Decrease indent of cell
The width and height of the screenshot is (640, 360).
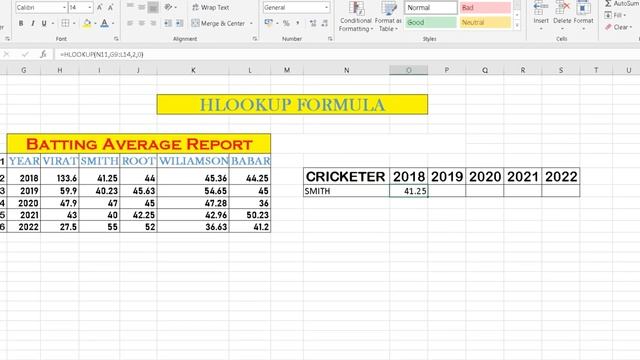click(168, 23)
